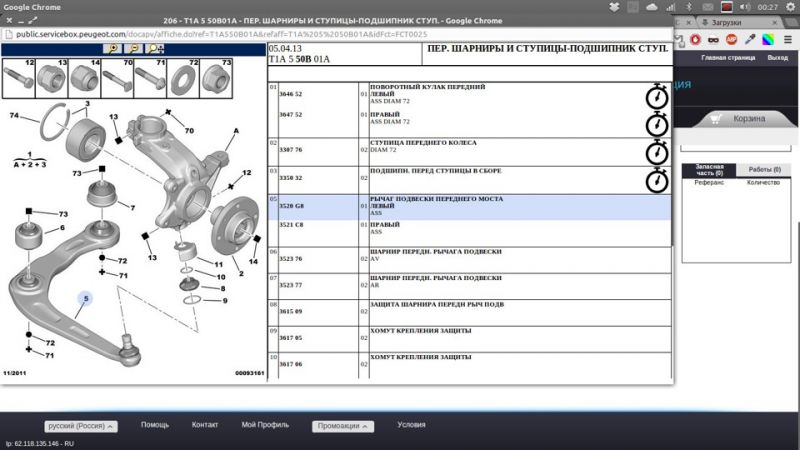The image size is (800, 450).
Task: Click the mask extension icon
Action: pyautogui.click(x=713, y=39)
